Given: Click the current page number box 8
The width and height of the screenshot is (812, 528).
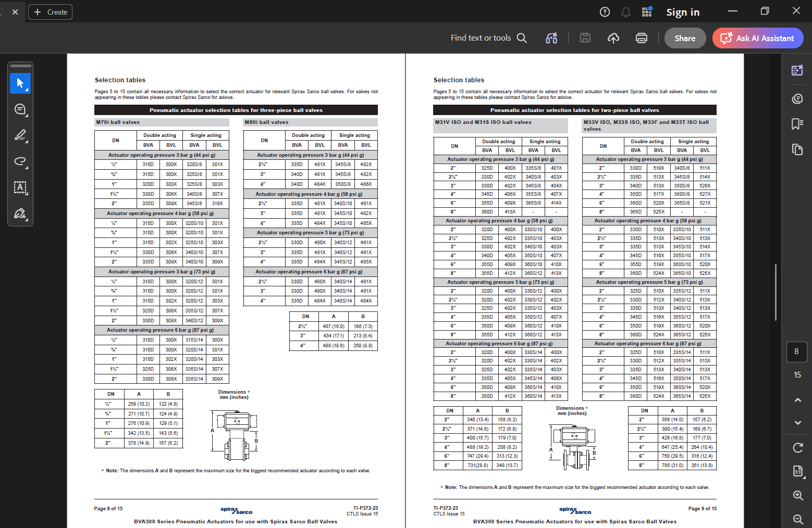Looking at the screenshot, I should tap(796, 351).
